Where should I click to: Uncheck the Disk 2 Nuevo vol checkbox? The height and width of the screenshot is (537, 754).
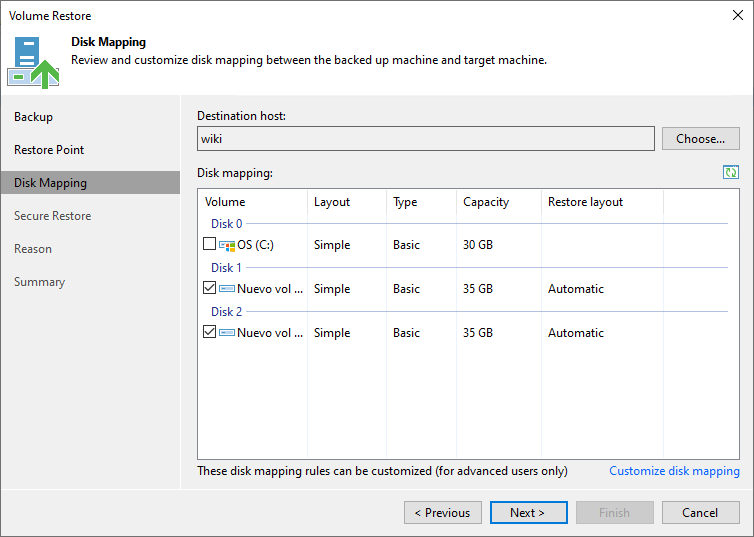tap(209, 332)
